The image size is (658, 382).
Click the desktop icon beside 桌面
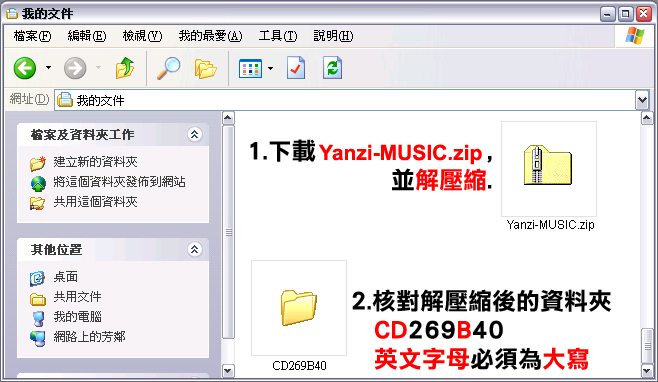pyautogui.click(x=37, y=278)
